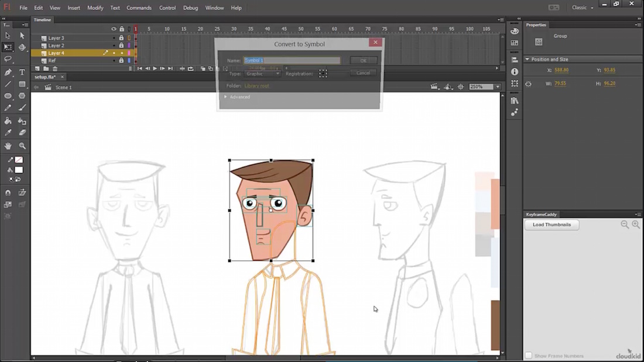Click the Load Thumbnails button
Image resolution: width=644 pixels, height=362 pixels.
(551, 225)
